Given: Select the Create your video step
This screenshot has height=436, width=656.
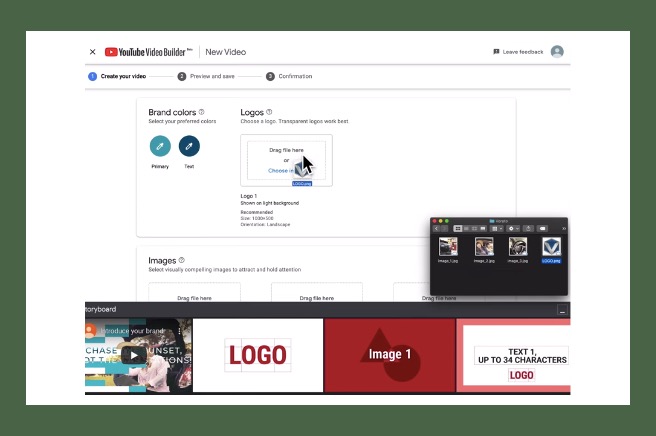Looking at the screenshot, I should click(x=117, y=76).
